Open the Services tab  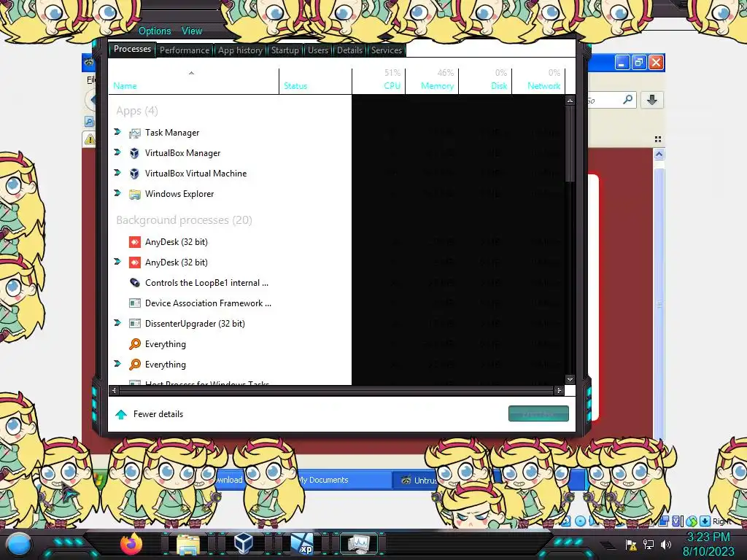(387, 50)
